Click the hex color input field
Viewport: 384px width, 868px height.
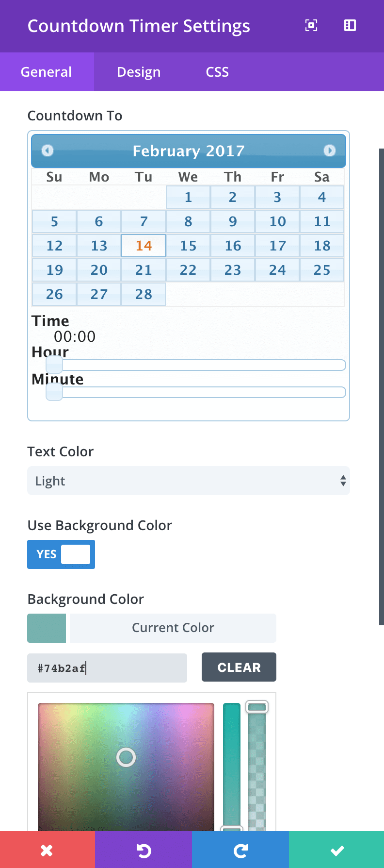(x=107, y=668)
